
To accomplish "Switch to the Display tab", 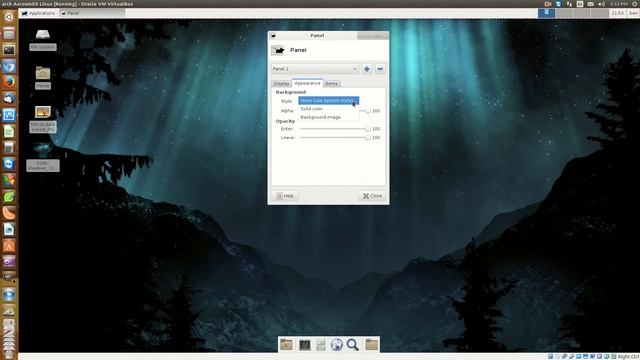I will pos(281,83).
